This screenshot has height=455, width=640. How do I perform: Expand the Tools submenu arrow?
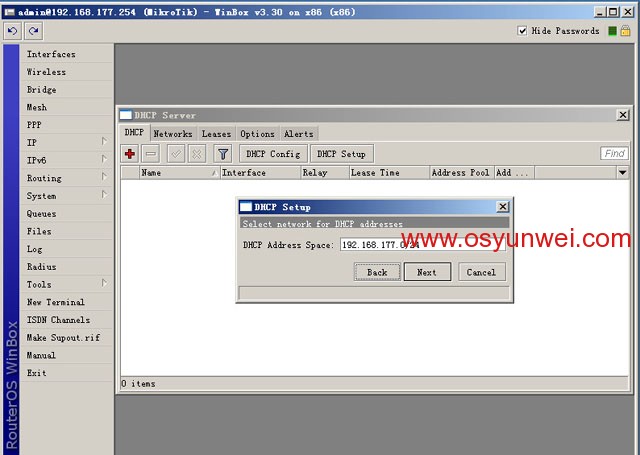click(104, 283)
